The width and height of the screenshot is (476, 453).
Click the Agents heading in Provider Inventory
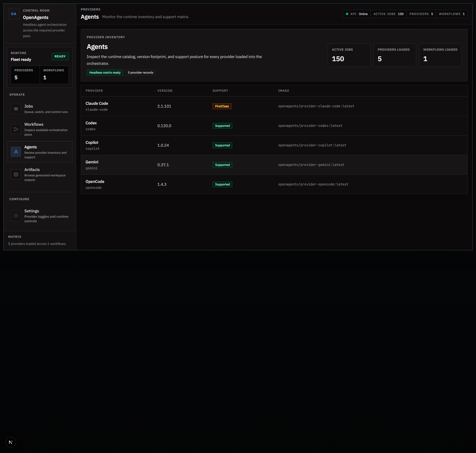[x=97, y=47]
